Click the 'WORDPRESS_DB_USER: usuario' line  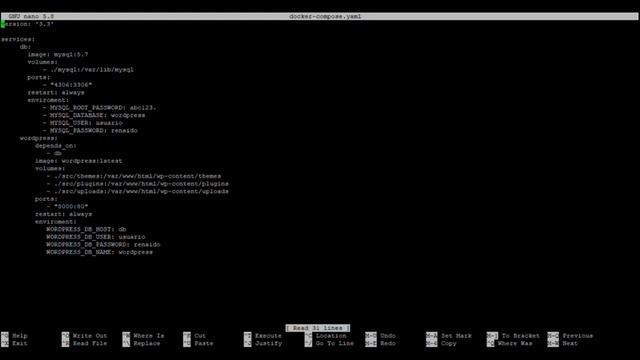pos(96,237)
